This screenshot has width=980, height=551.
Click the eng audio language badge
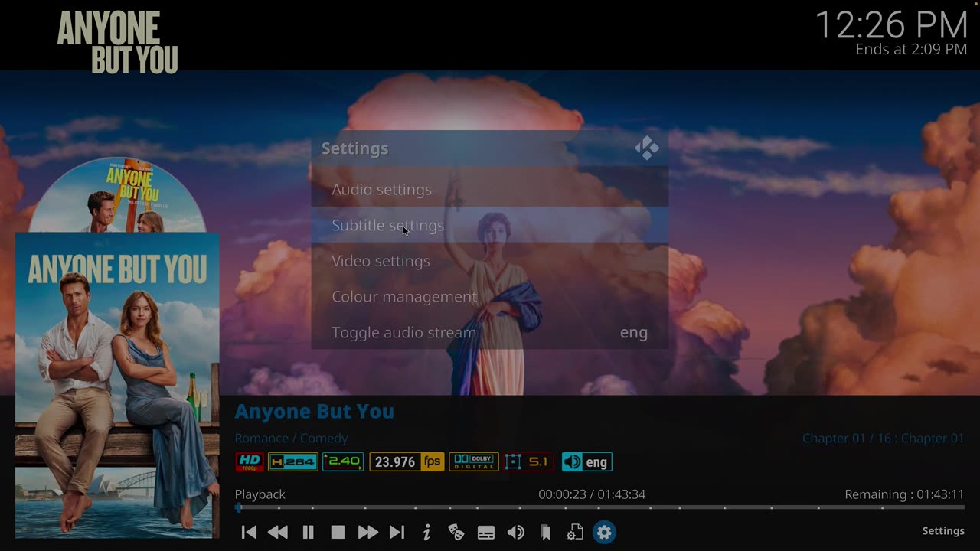(586, 461)
